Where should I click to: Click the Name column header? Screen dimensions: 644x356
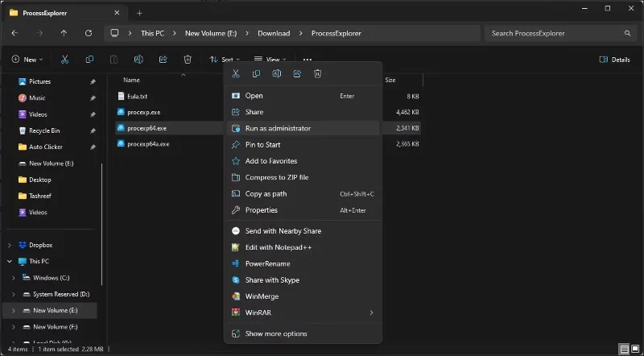131,81
